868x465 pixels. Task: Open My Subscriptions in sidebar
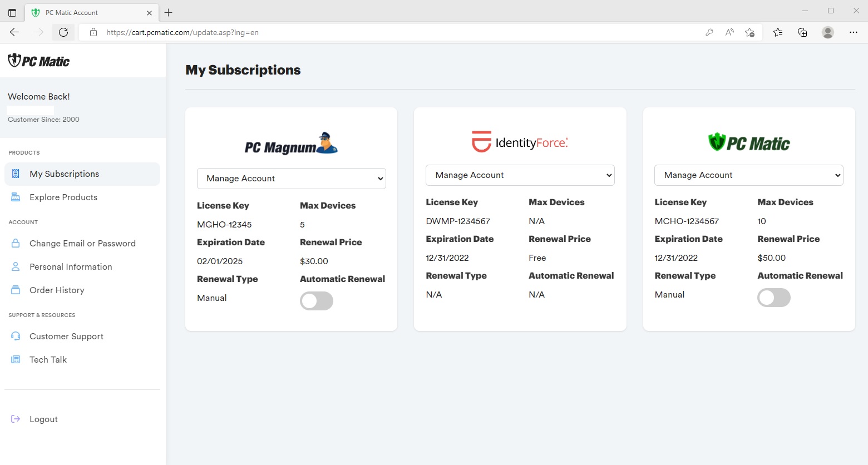(x=82, y=174)
